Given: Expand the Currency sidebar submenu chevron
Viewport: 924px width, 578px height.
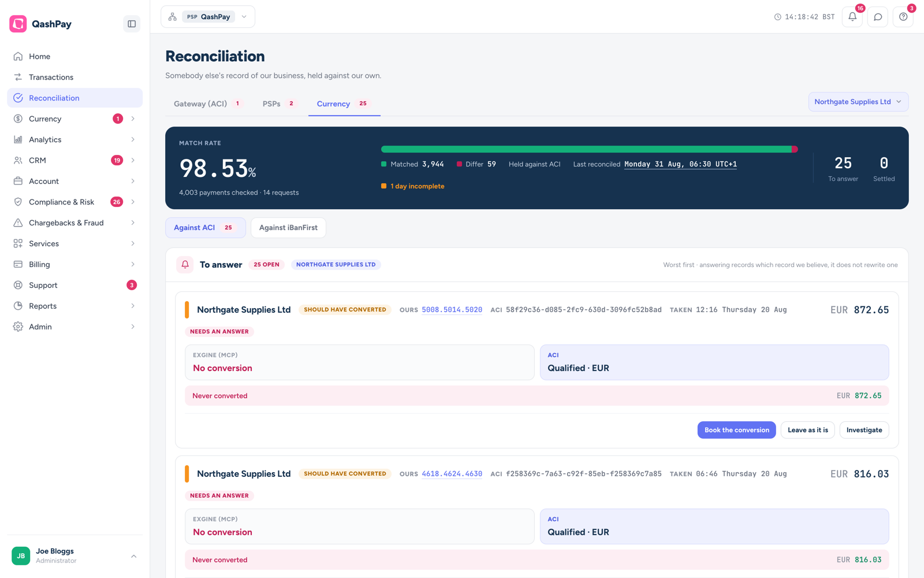Looking at the screenshot, I should tap(133, 118).
